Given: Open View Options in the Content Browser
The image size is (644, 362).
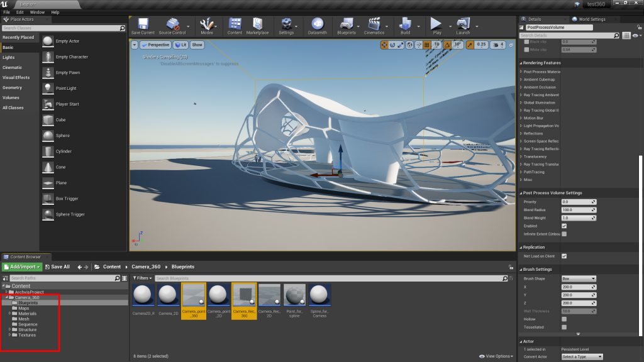Looking at the screenshot, I should pyautogui.click(x=496, y=356).
